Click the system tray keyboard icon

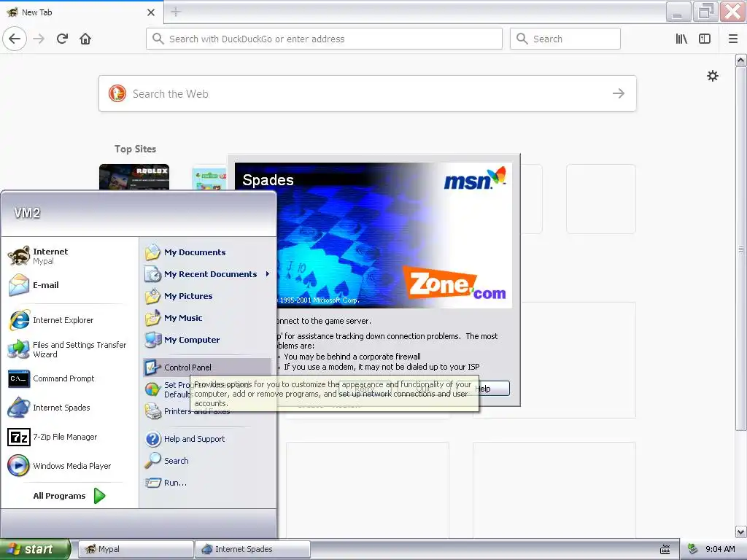pyautogui.click(x=665, y=549)
